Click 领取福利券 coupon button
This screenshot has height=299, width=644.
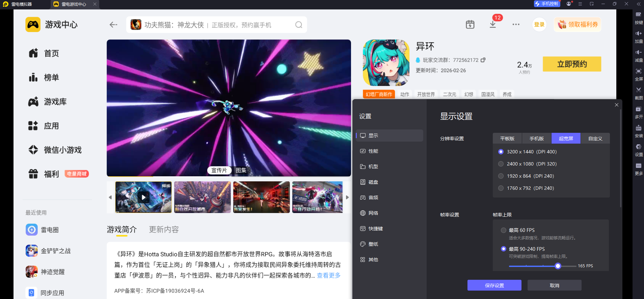578,25
